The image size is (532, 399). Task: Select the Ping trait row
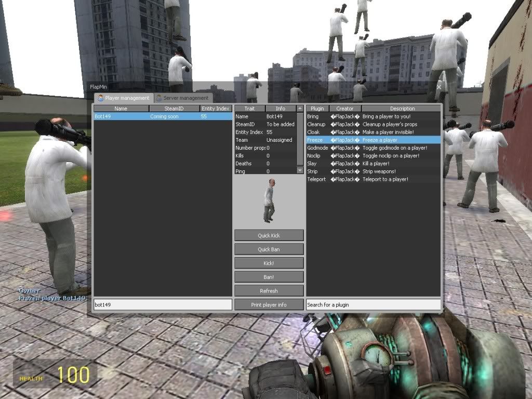point(265,171)
